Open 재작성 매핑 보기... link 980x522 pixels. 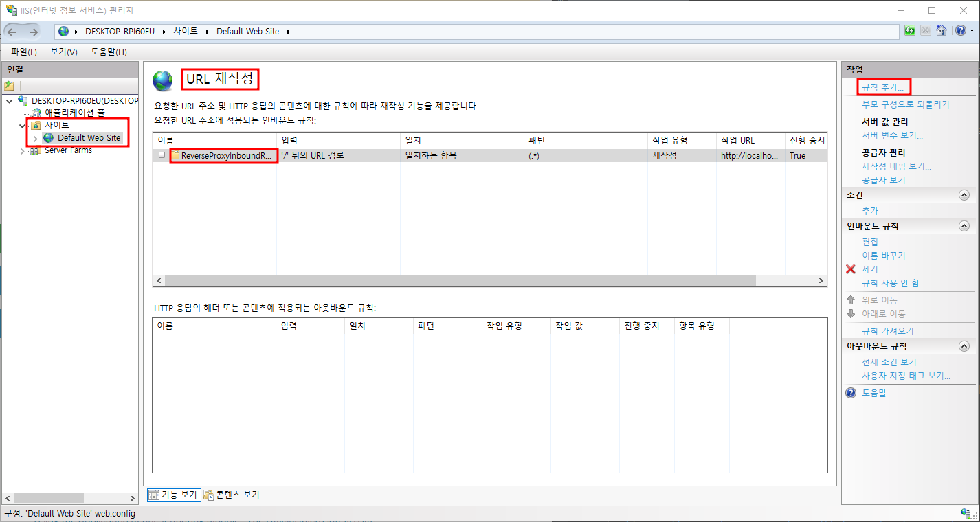click(897, 166)
